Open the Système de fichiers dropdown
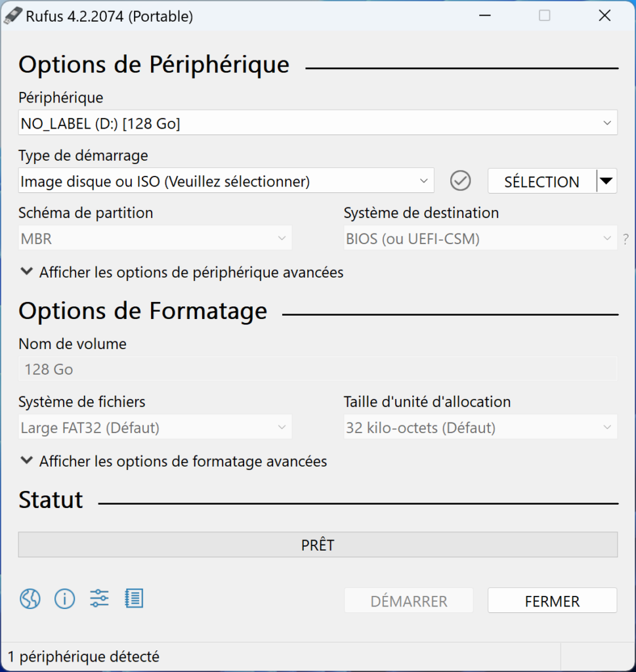 click(155, 427)
